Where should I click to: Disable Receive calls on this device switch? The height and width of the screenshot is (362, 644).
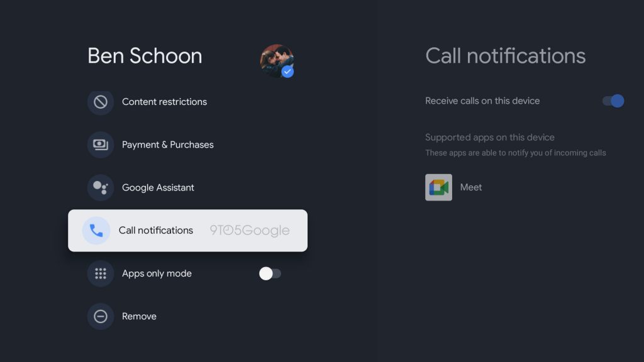613,101
